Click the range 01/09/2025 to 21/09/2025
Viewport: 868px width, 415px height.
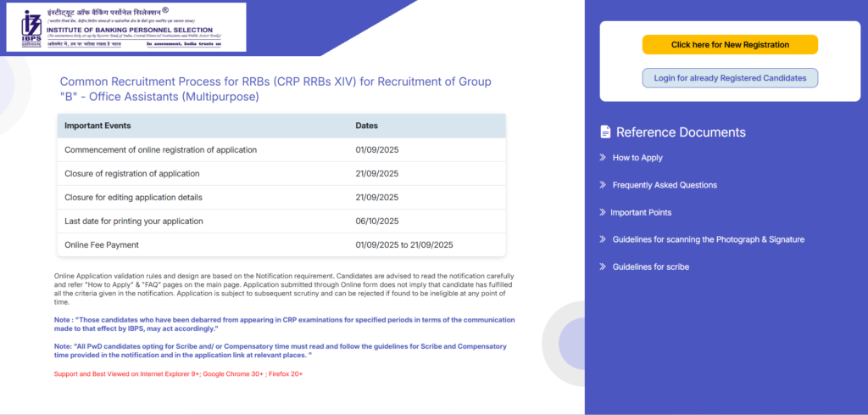coord(404,244)
